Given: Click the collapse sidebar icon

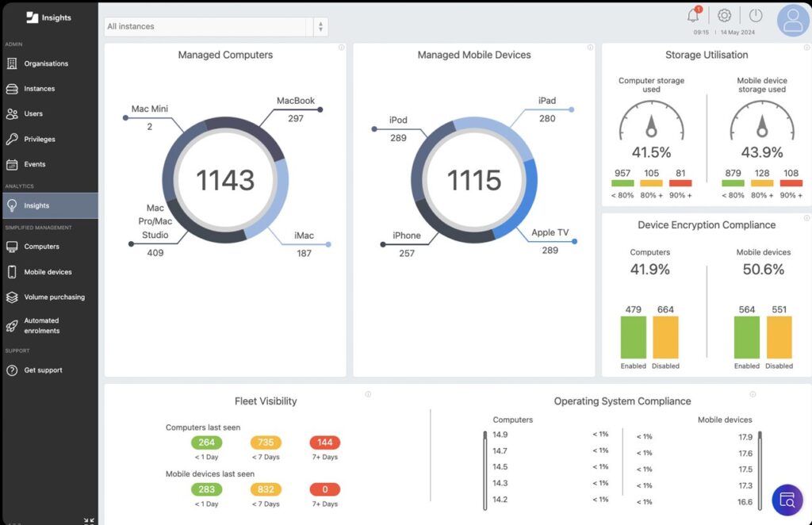Looking at the screenshot, I should 89,520.
